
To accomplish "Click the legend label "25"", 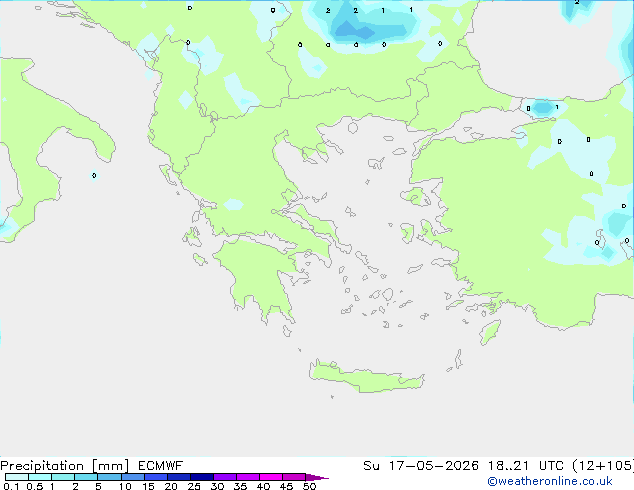I will tap(194, 486).
